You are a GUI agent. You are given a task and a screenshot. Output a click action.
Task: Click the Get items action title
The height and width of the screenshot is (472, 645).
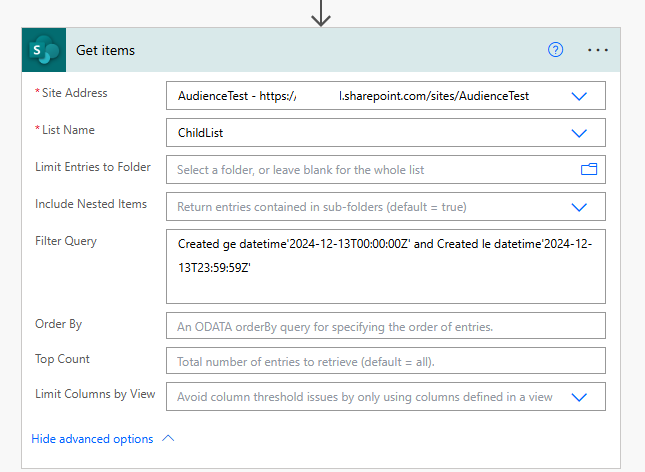(105, 50)
